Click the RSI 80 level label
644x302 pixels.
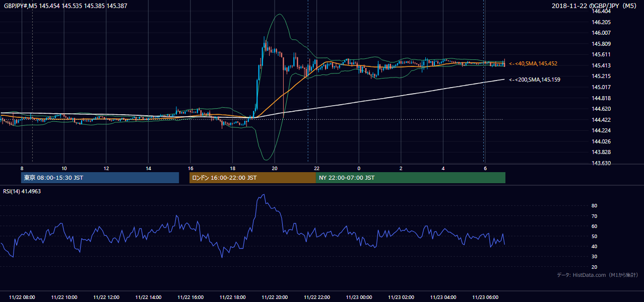[x=595, y=206]
